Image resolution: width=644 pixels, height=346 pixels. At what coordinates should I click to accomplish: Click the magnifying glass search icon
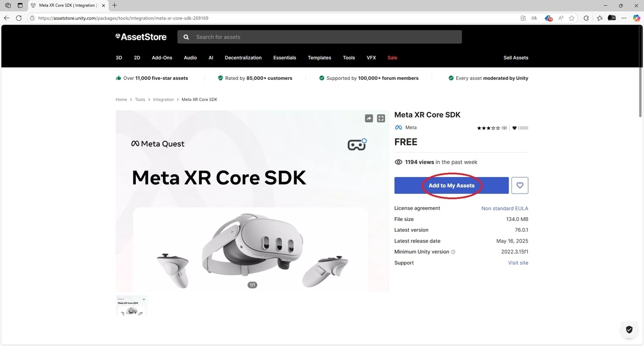coord(185,36)
